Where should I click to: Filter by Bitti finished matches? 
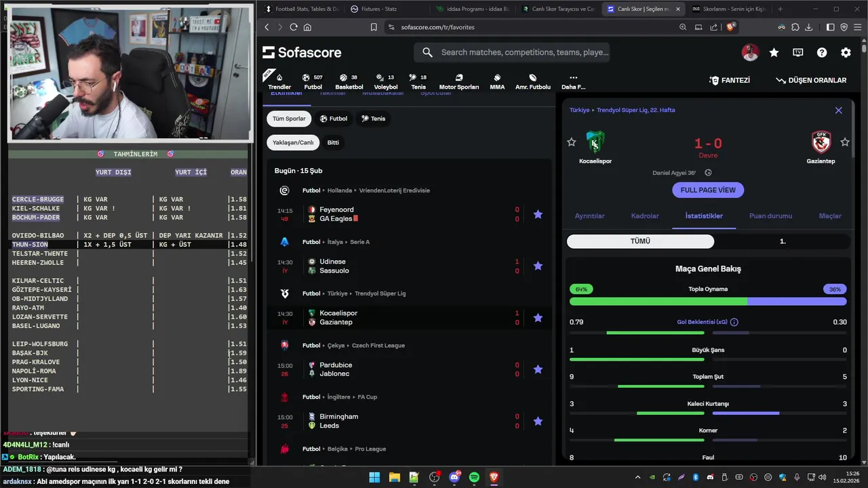[x=333, y=142]
